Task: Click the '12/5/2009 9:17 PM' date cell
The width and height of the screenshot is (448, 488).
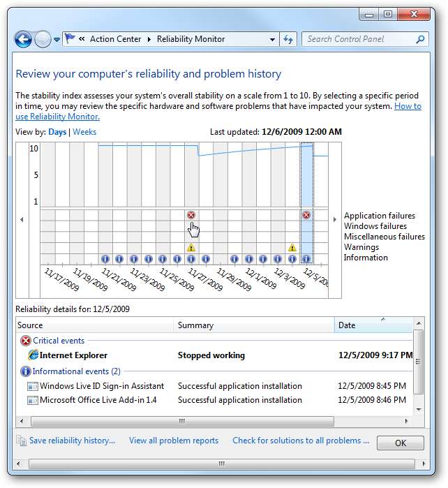Action: tap(375, 355)
